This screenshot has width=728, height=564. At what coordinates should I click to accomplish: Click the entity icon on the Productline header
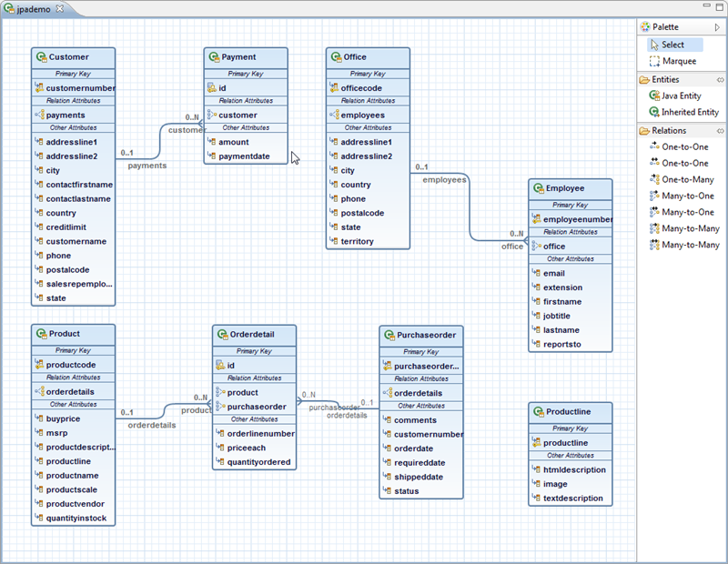537,411
